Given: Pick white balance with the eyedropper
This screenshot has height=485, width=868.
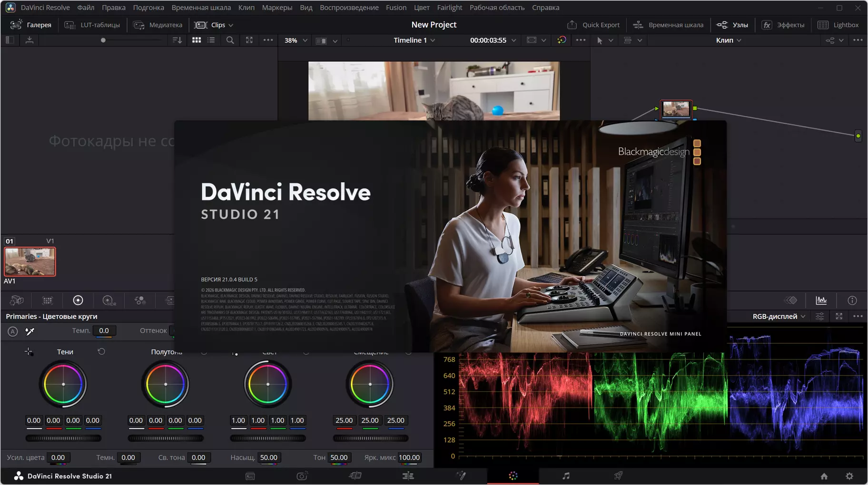Looking at the screenshot, I should click(30, 331).
